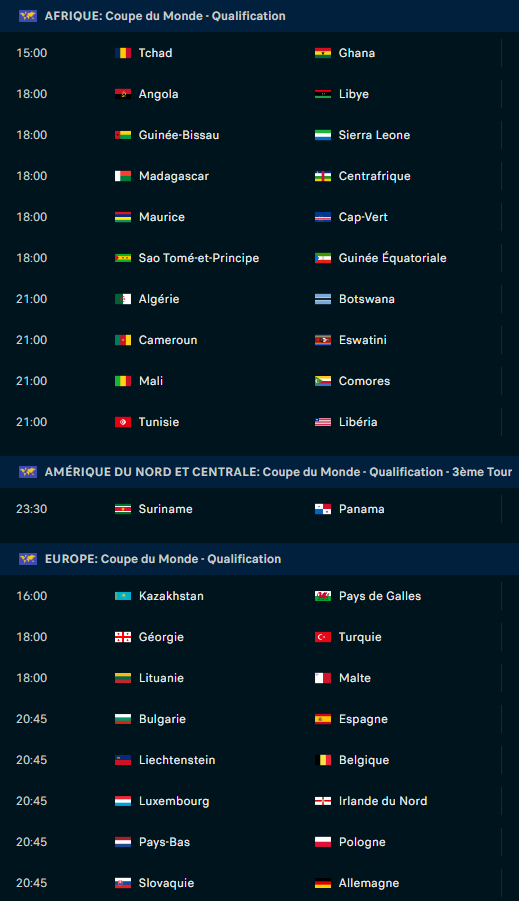Click the Turquie flag icon

coord(322,637)
